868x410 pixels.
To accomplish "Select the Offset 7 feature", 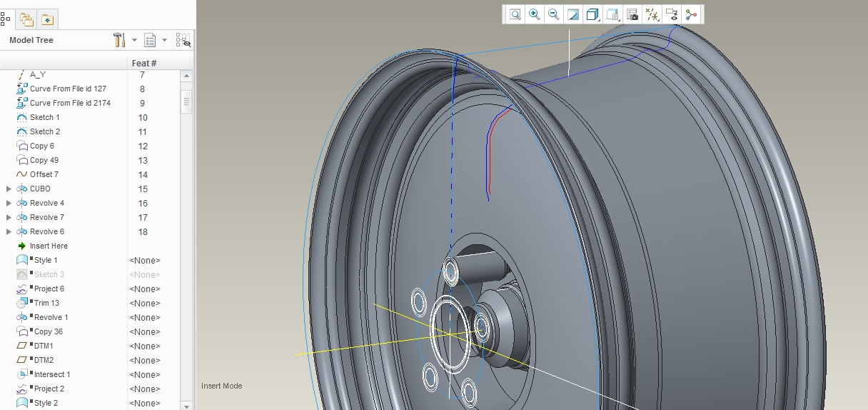I will click(44, 174).
